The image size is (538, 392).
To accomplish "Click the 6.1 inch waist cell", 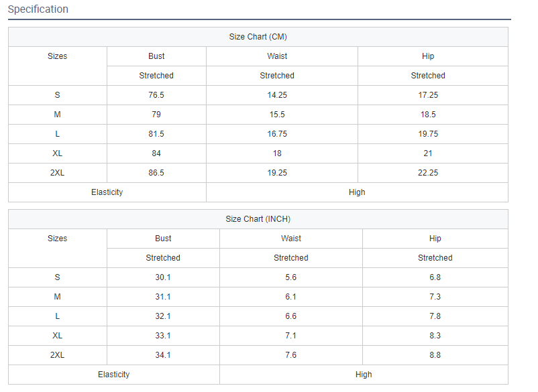I will [x=291, y=297].
